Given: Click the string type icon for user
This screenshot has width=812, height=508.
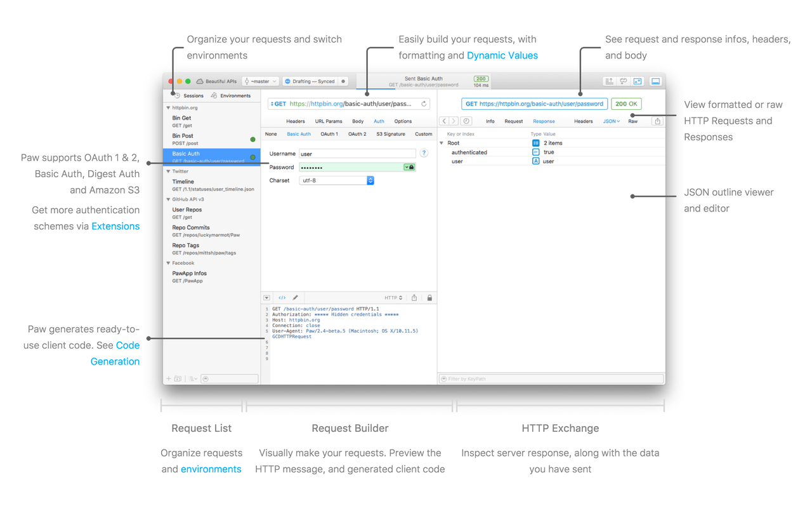Looking at the screenshot, I should click(x=535, y=161).
